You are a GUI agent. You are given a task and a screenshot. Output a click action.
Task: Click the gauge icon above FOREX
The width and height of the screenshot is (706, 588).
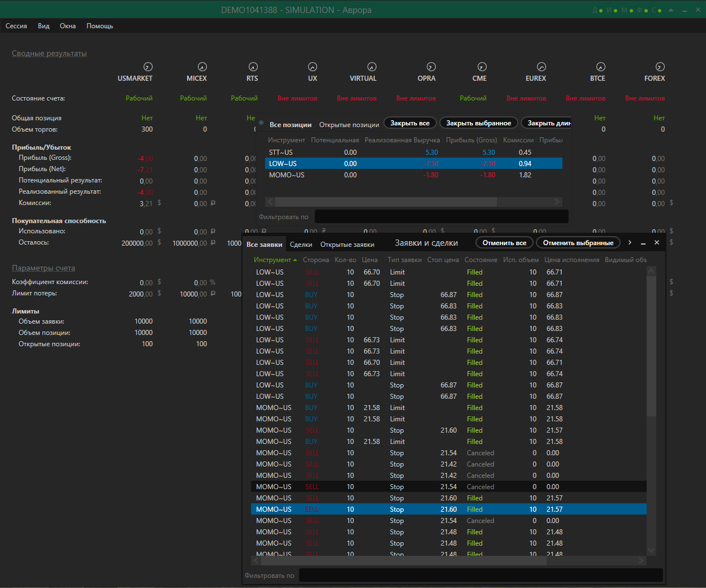660,67
